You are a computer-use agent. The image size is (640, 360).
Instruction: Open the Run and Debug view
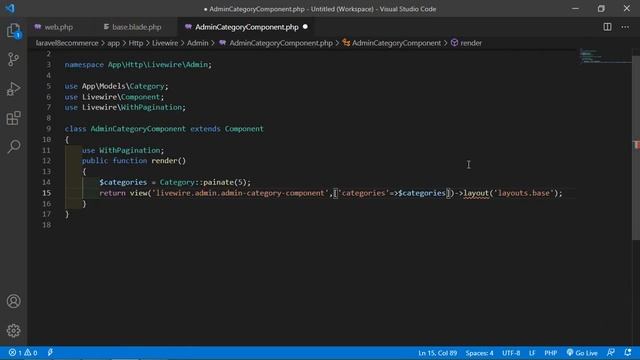tap(13, 89)
